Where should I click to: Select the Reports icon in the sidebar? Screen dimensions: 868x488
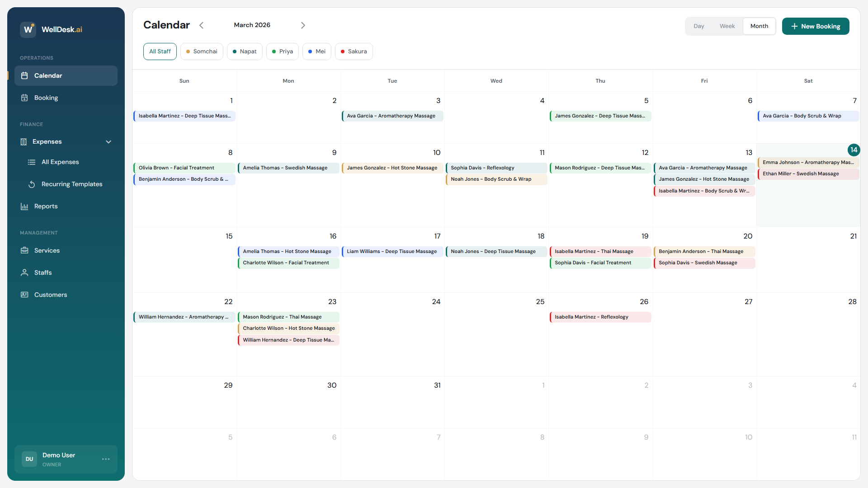[x=25, y=206]
